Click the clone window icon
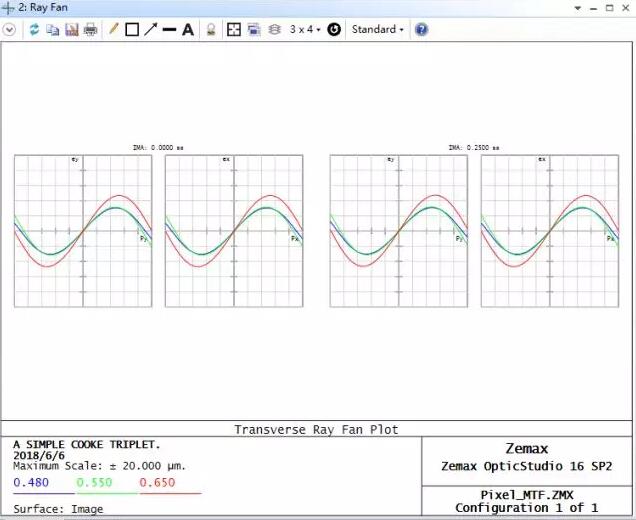Screen dimensions: 636x520 tap(252, 29)
